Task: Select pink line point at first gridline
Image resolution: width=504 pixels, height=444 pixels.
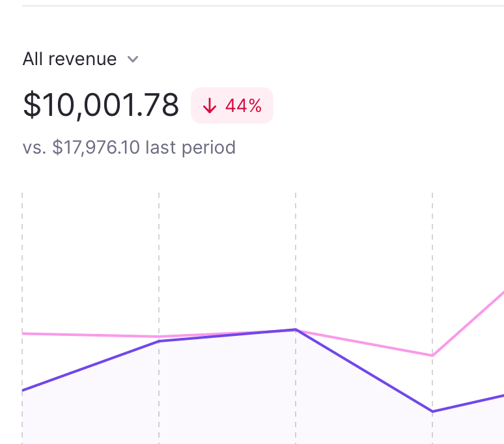Action: pos(23,333)
